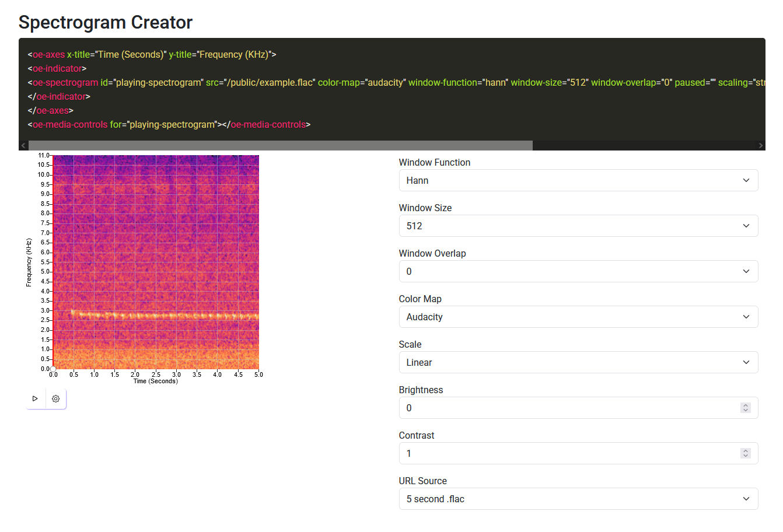
Task: Click the center of the spectrogram plot
Action: [x=156, y=262]
